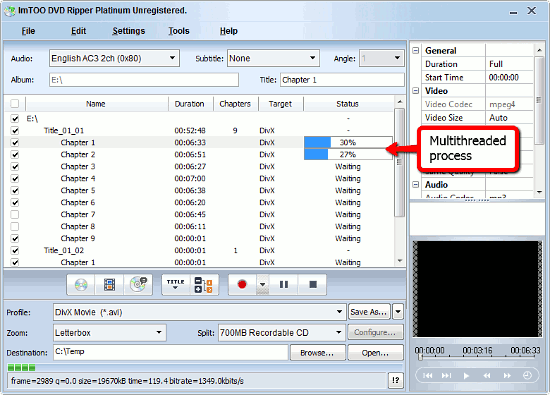
Task: Sort the list by Duration column header
Action: (x=190, y=104)
